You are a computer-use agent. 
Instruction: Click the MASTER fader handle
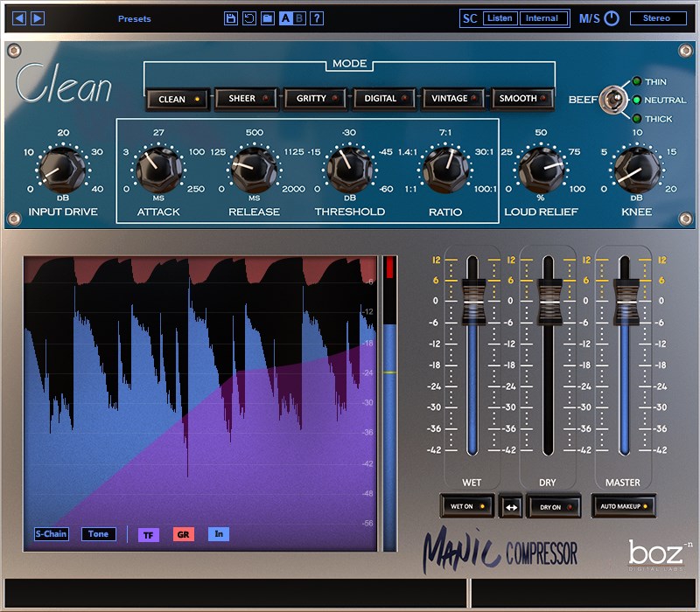tap(625, 302)
